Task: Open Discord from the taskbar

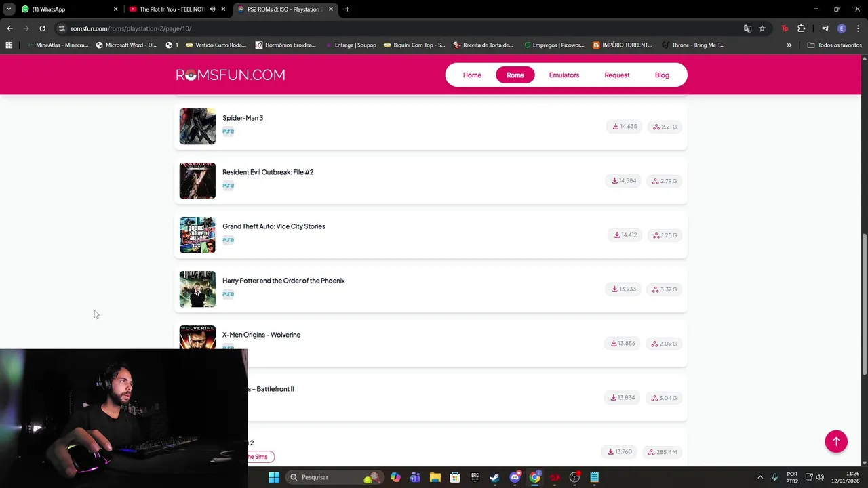Action: pyautogui.click(x=515, y=477)
